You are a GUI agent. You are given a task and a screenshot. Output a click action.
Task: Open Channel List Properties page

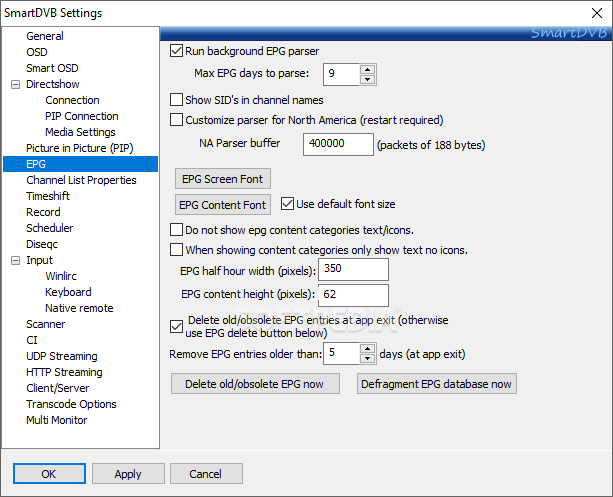pyautogui.click(x=81, y=180)
